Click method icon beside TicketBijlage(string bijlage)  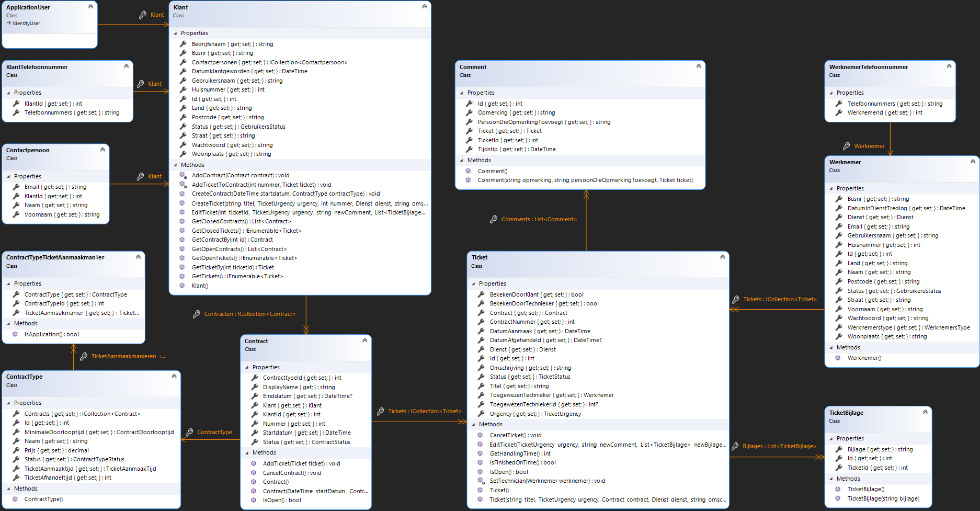(x=838, y=498)
